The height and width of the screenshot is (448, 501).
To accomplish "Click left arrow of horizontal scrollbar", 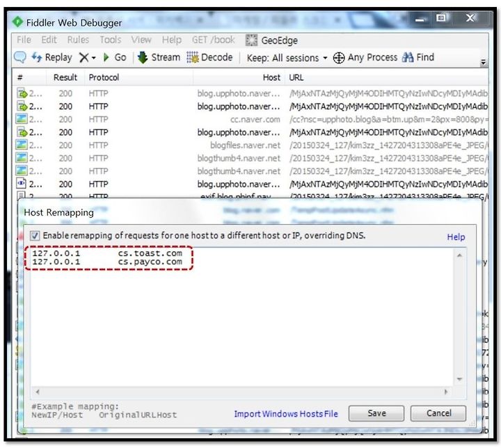I will pos(38,392).
